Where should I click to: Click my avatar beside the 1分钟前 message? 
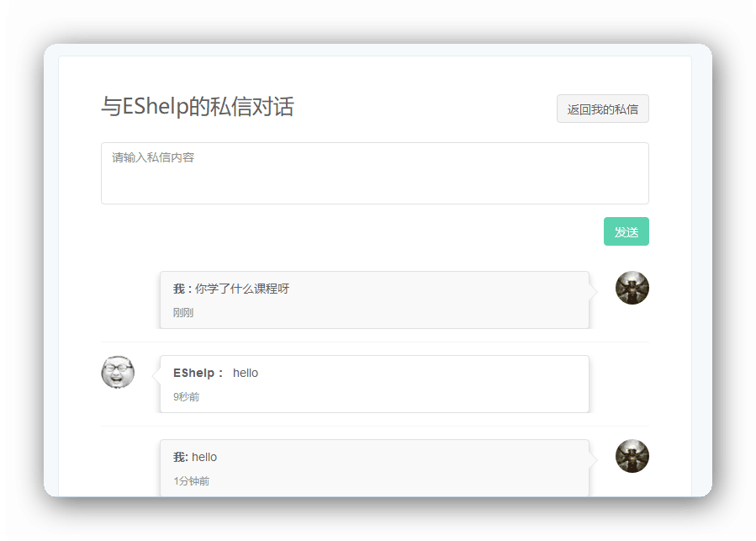[x=632, y=456]
